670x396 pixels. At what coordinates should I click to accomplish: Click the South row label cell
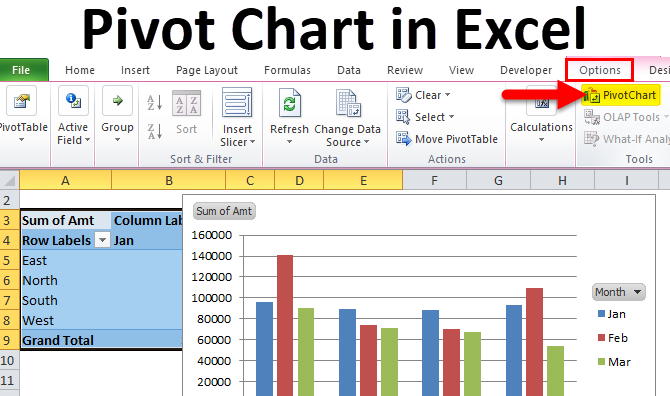pyautogui.click(x=65, y=300)
